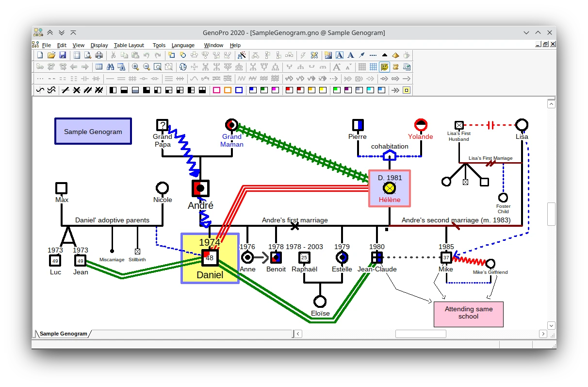Toggle the framed letter A text label button
Screen dimensions: 588x387
click(x=340, y=55)
